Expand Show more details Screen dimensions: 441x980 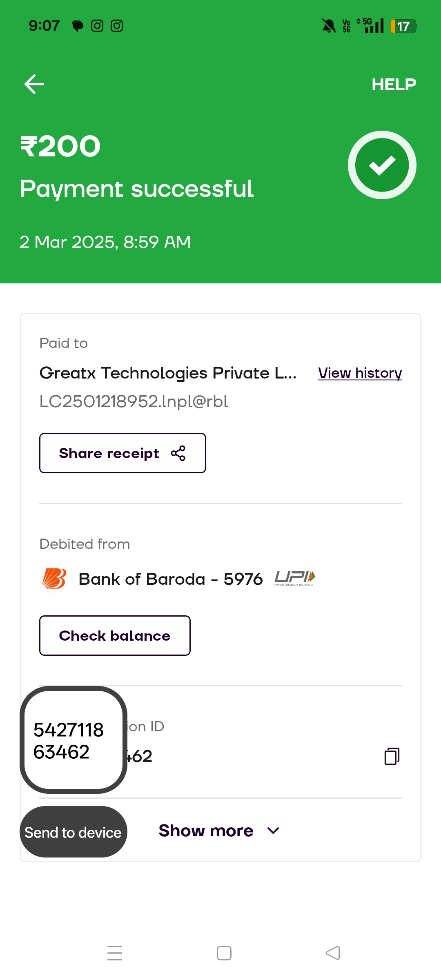tap(206, 831)
